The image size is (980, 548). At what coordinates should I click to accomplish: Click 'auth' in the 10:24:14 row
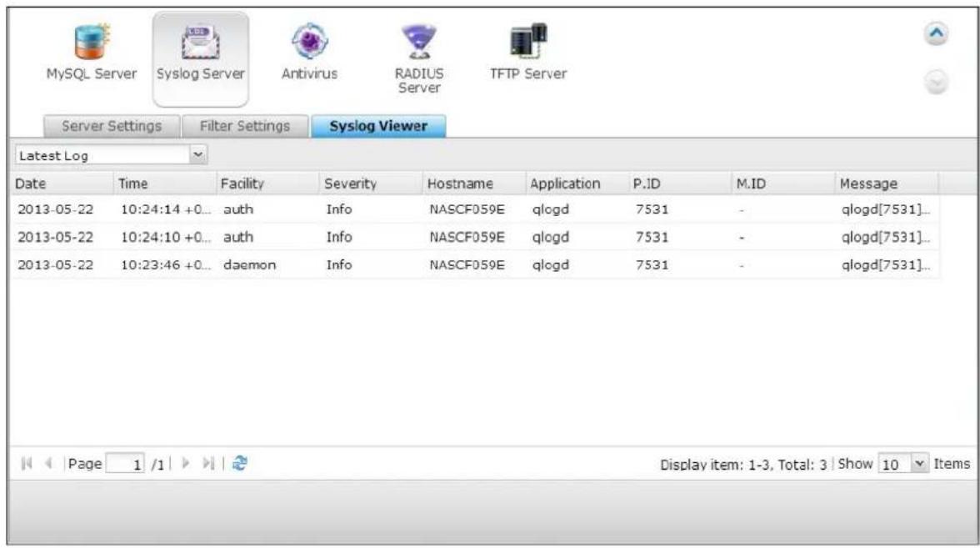pos(238,209)
